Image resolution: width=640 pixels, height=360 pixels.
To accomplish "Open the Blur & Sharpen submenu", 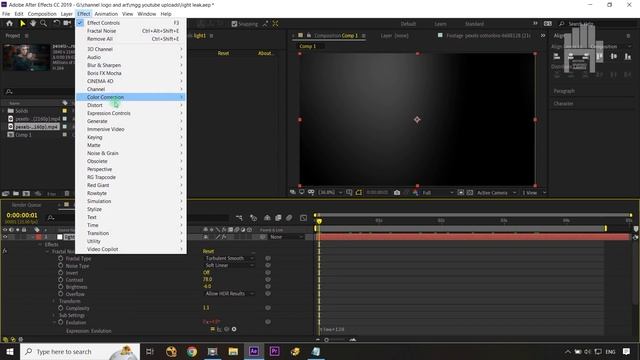I will click(x=131, y=65).
